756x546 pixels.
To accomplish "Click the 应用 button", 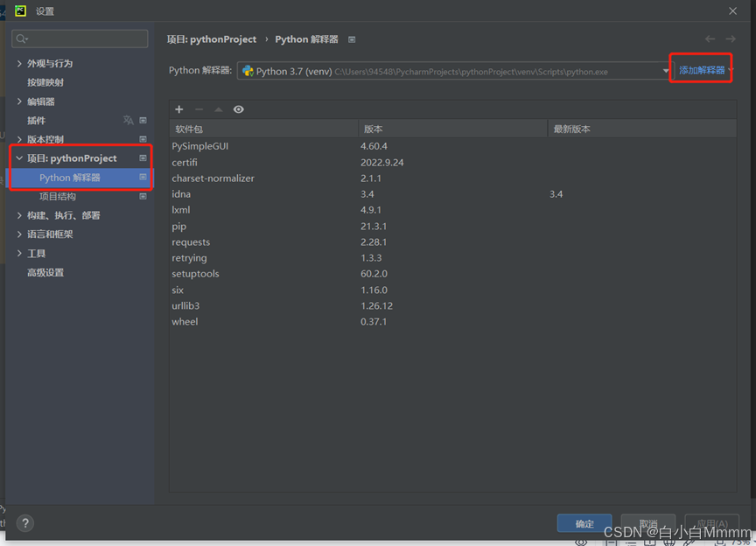I will pos(712,523).
